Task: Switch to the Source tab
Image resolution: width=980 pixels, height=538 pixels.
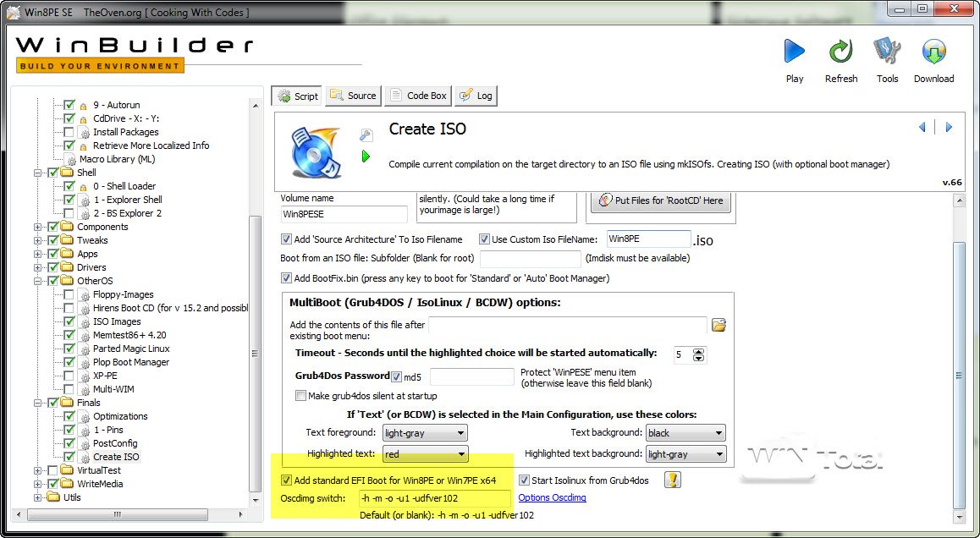Action: pyautogui.click(x=353, y=96)
